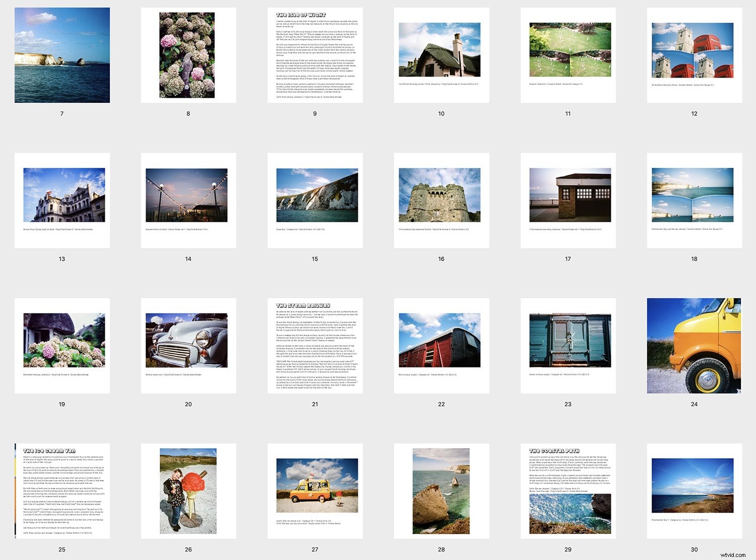Screen dimensions: 756x560
Task: Select page 8 with pink hydrangea flowers
Action: tap(188, 55)
